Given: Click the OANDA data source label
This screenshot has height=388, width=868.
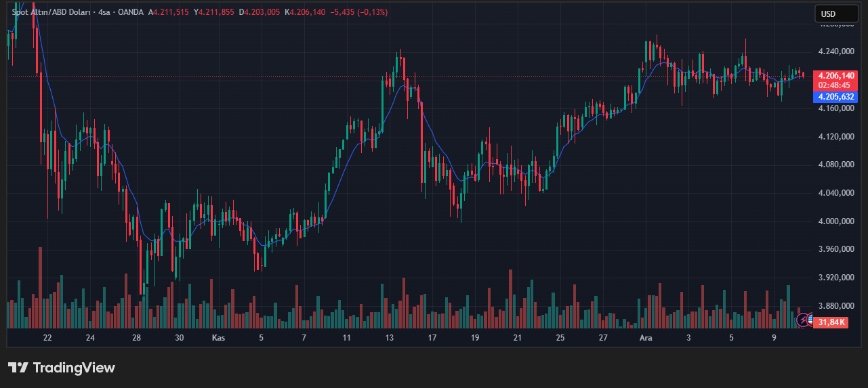Looking at the screenshot, I should pos(131,12).
